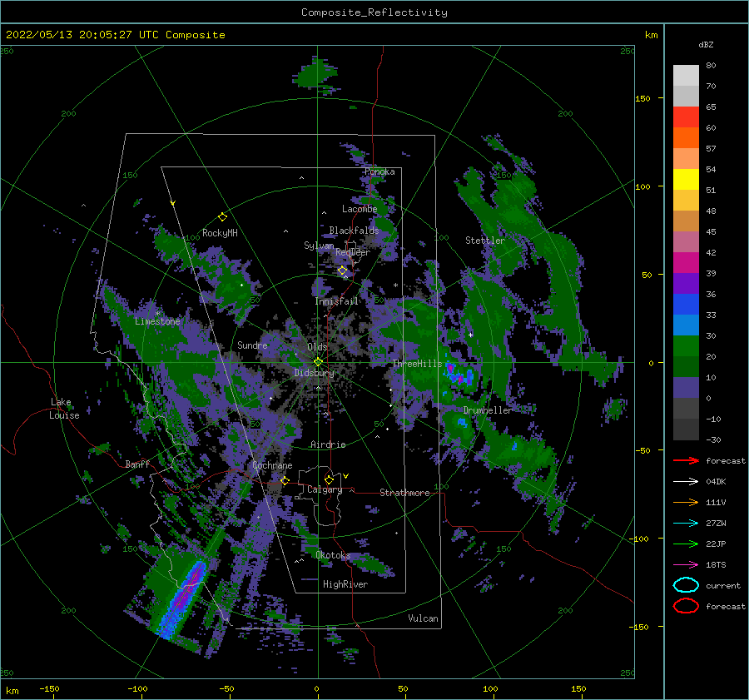Click the Calgary city label
The width and height of the screenshot is (749, 700).
pyautogui.click(x=325, y=489)
